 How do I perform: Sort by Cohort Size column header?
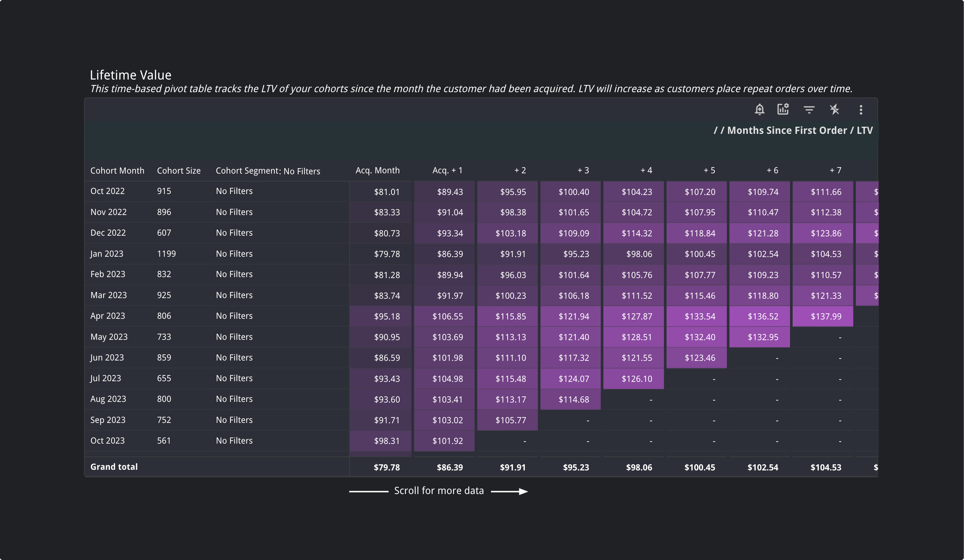point(179,171)
